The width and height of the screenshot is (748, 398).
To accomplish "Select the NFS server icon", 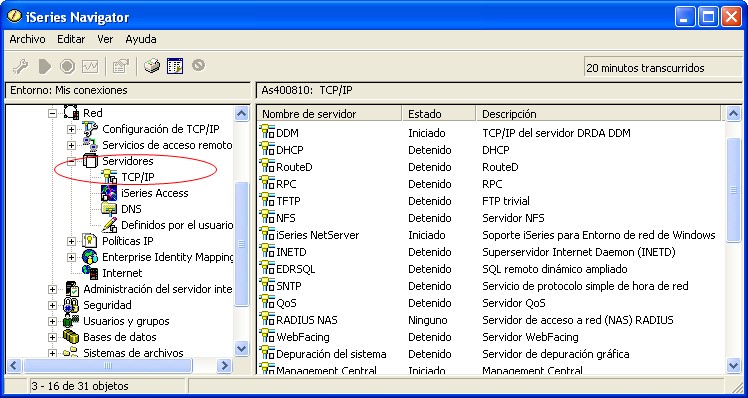I will 267,218.
